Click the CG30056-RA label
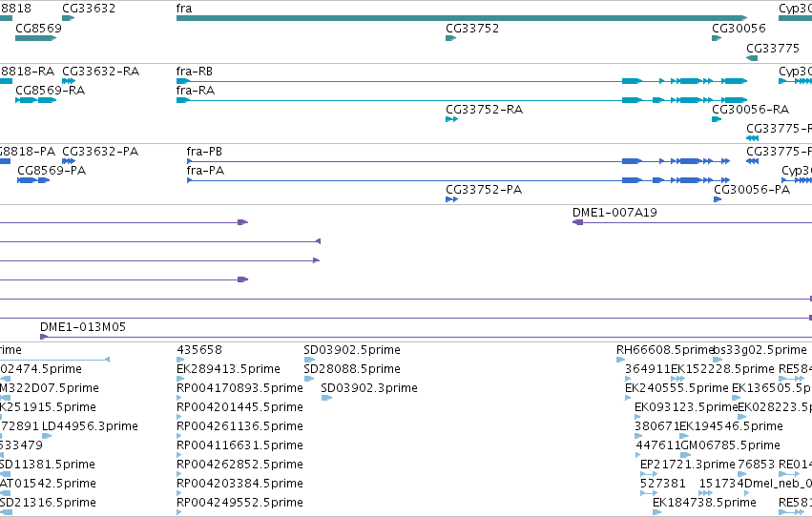812x517 pixels. (750, 109)
